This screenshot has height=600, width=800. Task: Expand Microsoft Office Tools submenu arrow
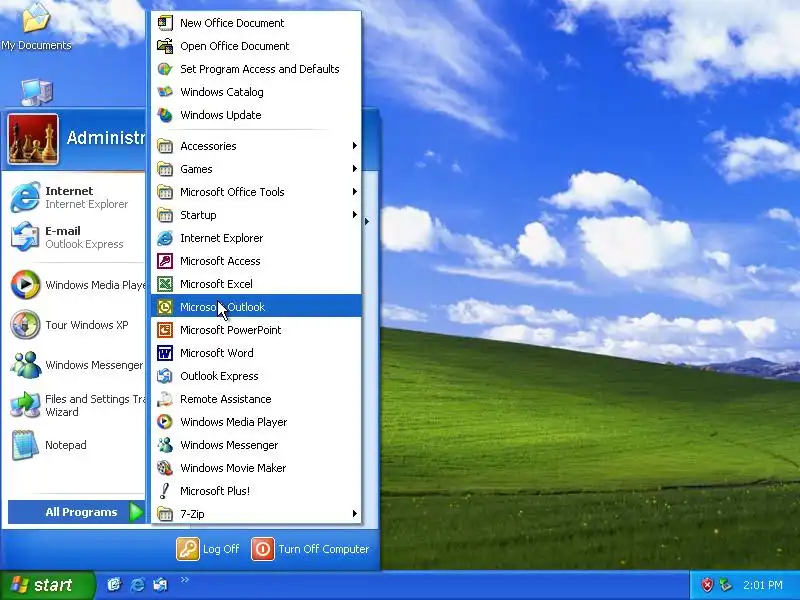(x=355, y=192)
